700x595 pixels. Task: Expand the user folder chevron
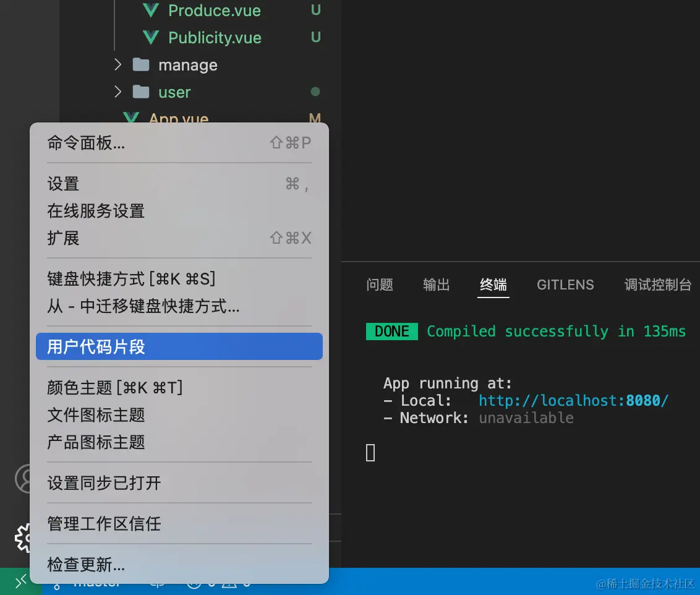coord(119,92)
